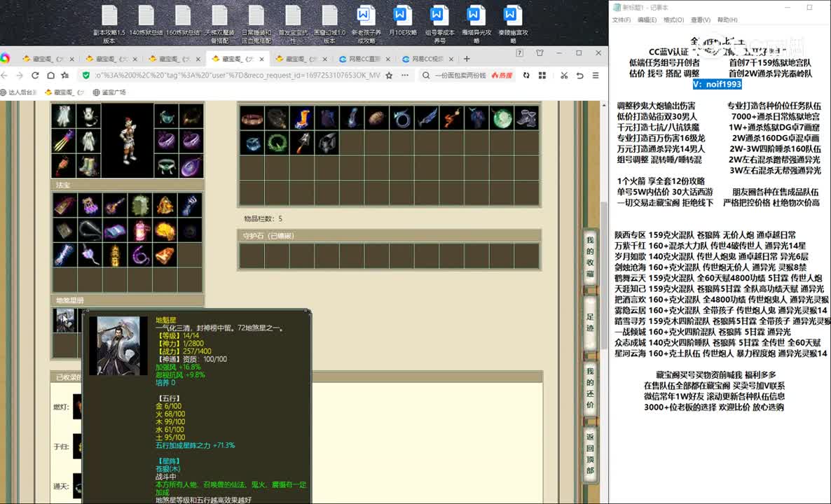Bookmark page with address bar star
Screen dimensions: 831x504
click(x=389, y=75)
